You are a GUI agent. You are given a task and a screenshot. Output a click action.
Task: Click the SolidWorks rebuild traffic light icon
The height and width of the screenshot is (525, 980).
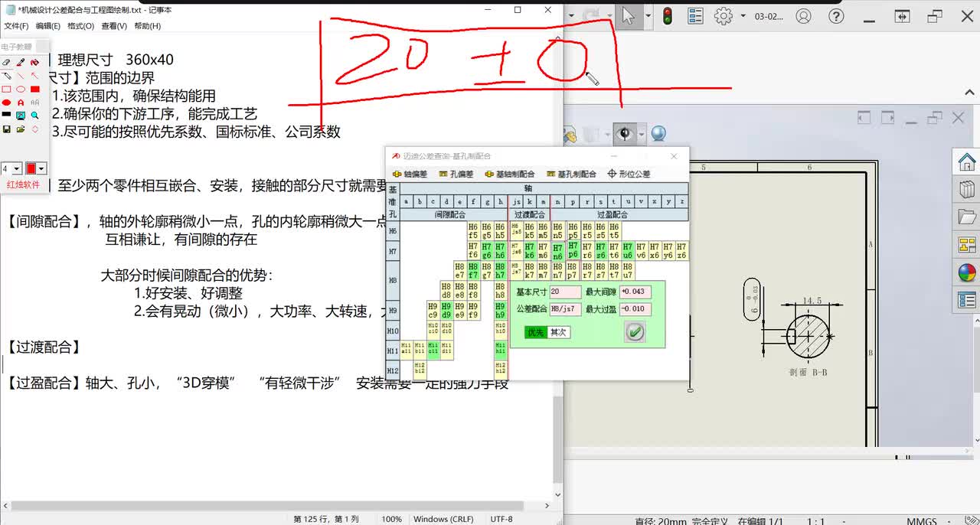click(x=668, y=16)
